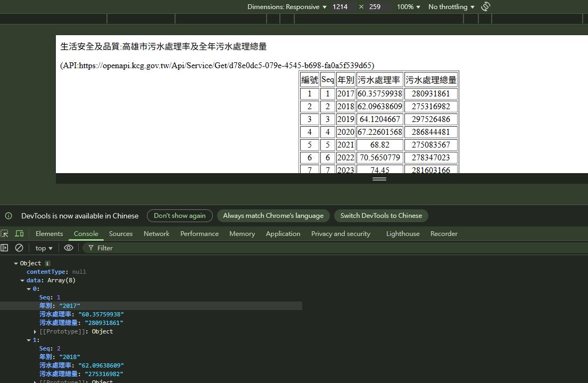
Task: Click the 2022 year cell in table
Action: click(346, 158)
